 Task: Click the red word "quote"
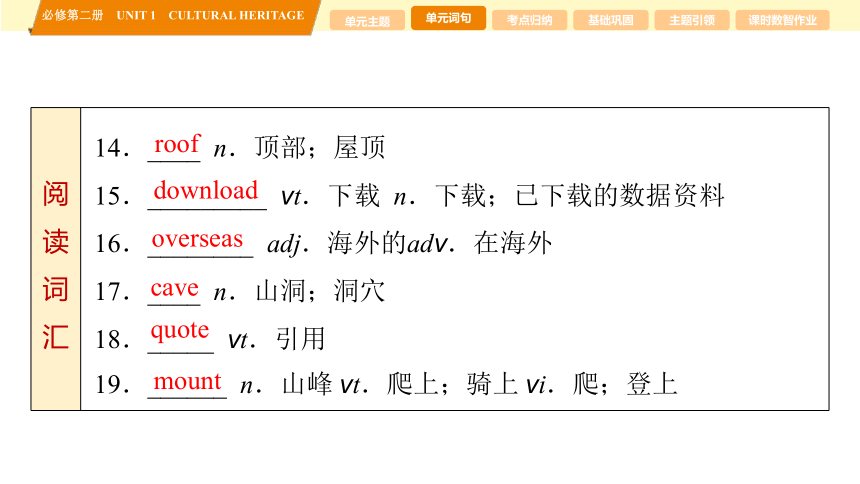180,331
